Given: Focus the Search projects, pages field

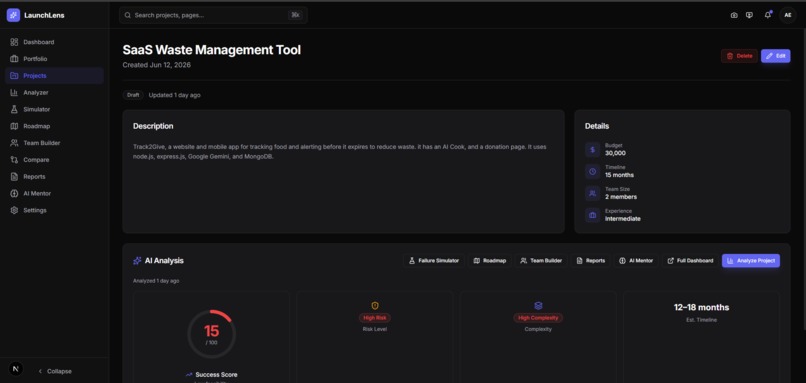Looking at the screenshot, I should [x=213, y=15].
